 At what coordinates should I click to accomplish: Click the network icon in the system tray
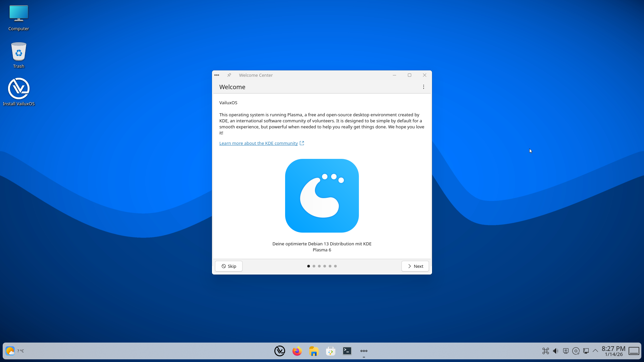click(586, 351)
